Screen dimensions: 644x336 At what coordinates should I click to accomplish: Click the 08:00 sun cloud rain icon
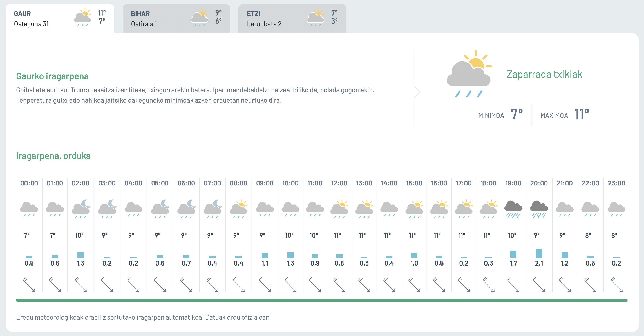click(x=238, y=209)
